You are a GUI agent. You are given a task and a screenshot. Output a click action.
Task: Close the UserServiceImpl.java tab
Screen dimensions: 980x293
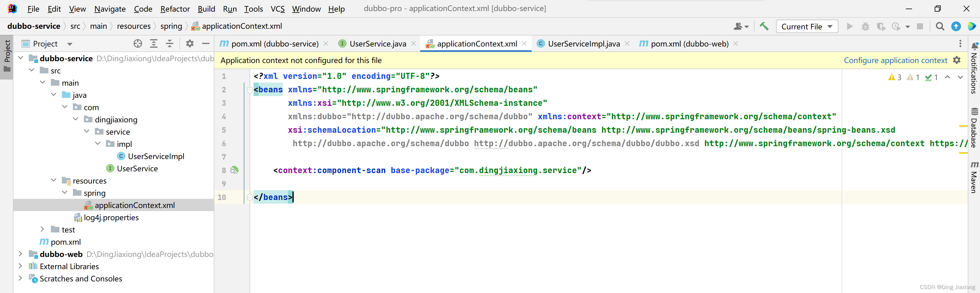pos(627,44)
